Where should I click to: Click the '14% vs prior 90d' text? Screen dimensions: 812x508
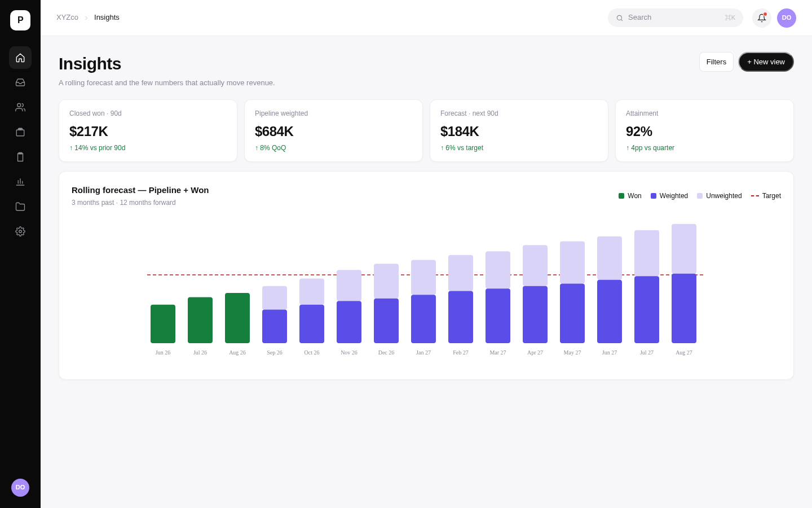tap(98, 148)
